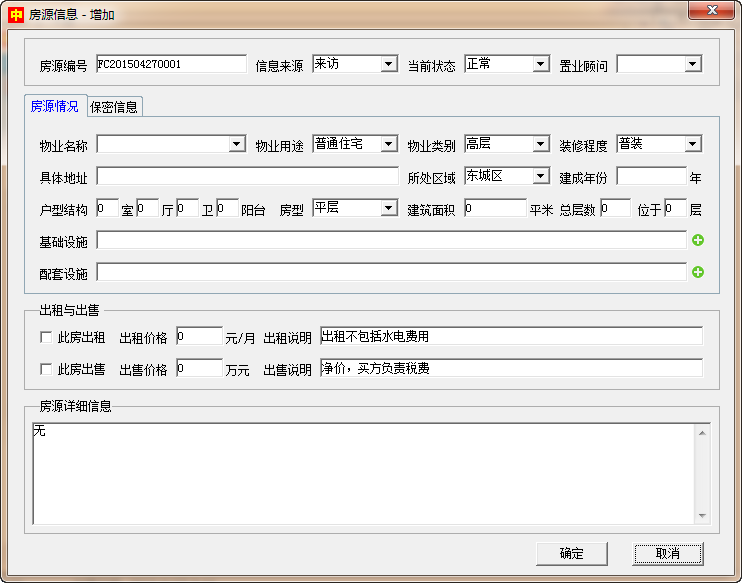
Task: Click the red 中 app icon in title bar
Action: (16, 15)
